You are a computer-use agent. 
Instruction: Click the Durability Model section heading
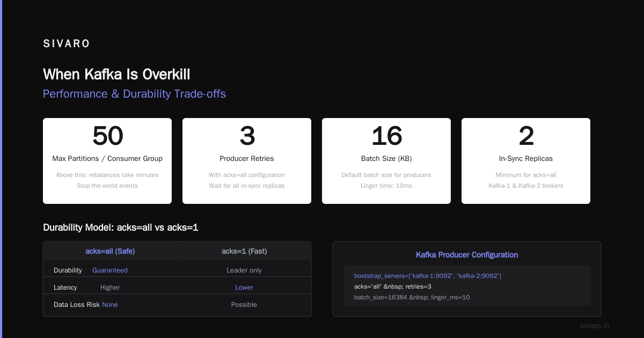pyautogui.click(x=121, y=227)
